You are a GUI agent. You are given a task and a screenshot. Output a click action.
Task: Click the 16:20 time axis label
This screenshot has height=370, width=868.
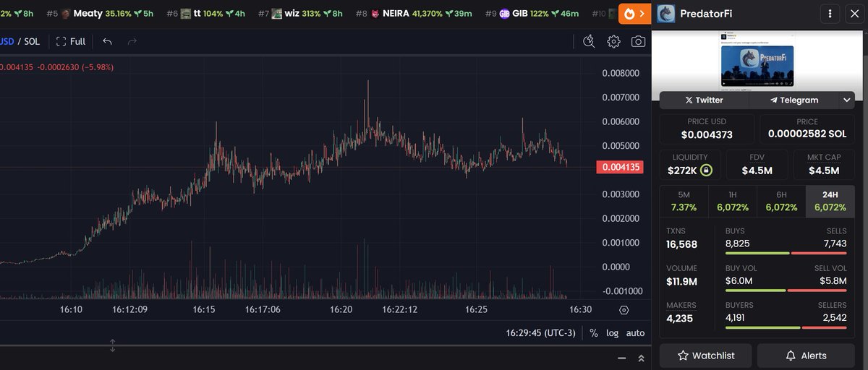pyautogui.click(x=341, y=309)
